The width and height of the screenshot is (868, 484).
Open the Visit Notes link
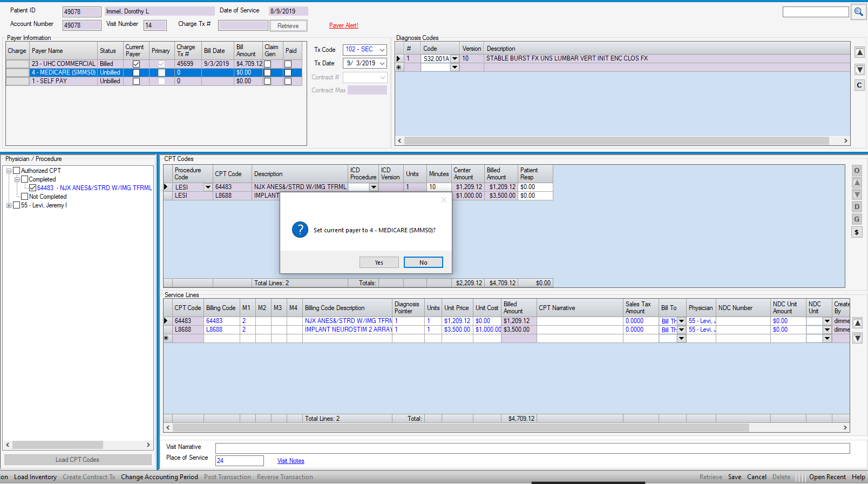290,461
